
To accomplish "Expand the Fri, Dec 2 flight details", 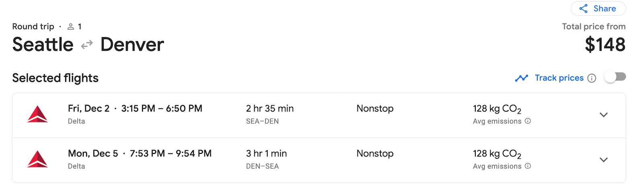I will click(x=603, y=115).
